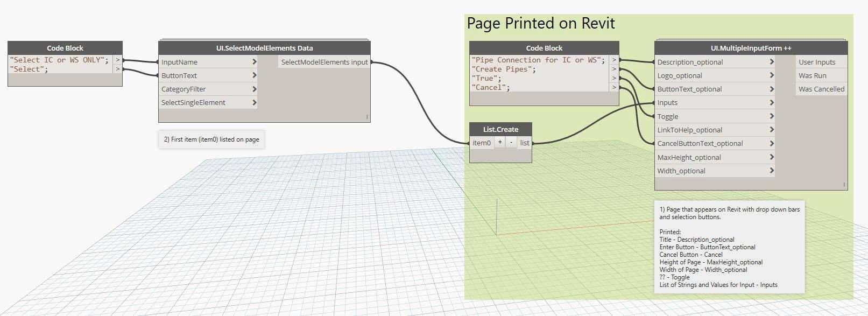The height and width of the screenshot is (316, 868).
Task: Click the "Cancel" line output port arrow
Action: [x=614, y=87]
